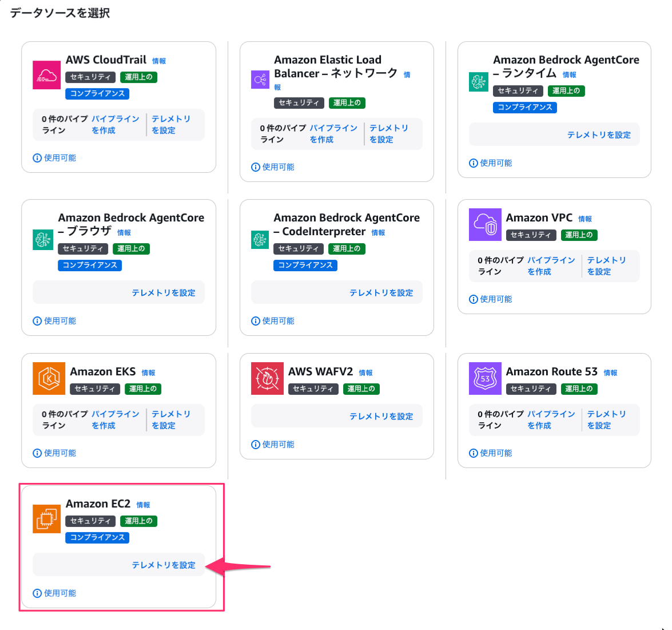Click the 使用可能 info icon under Amazon EC2
The height and width of the screenshot is (630, 672).
coord(37,593)
